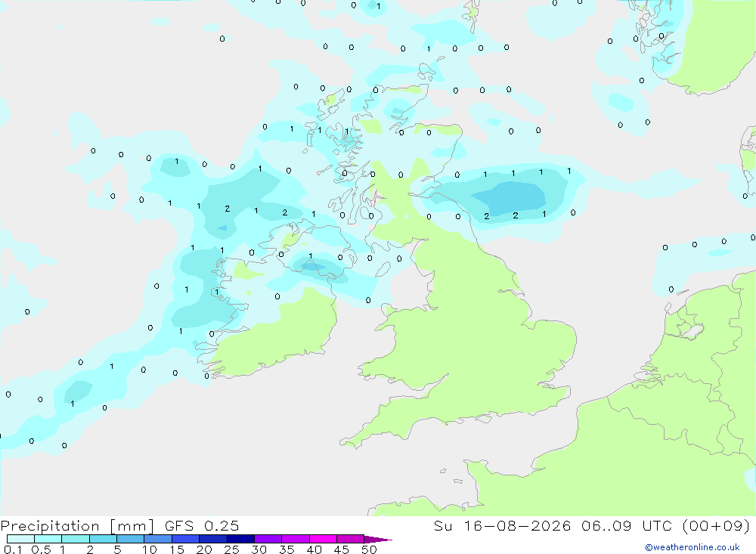Click the 25–30 mm legend swatch
Screen dimensions: 756x554
[240, 539]
